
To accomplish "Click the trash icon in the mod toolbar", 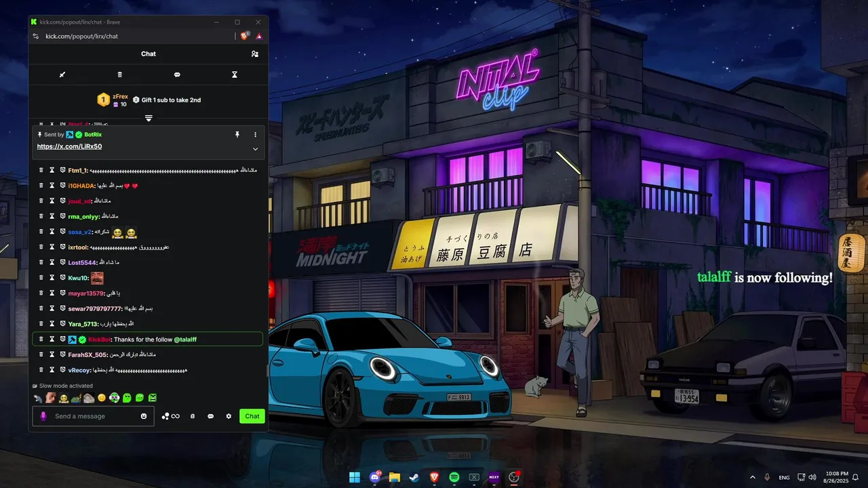I will [x=120, y=75].
